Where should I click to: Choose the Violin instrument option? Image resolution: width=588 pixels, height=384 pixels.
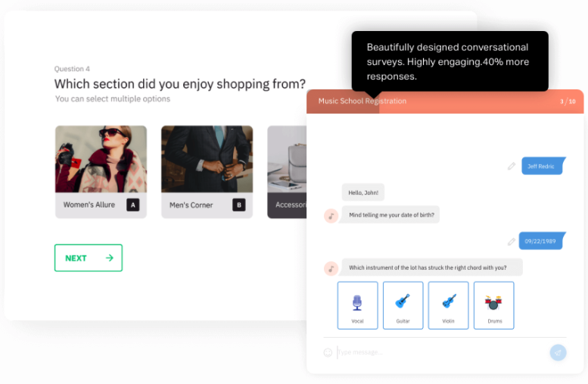pos(449,304)
